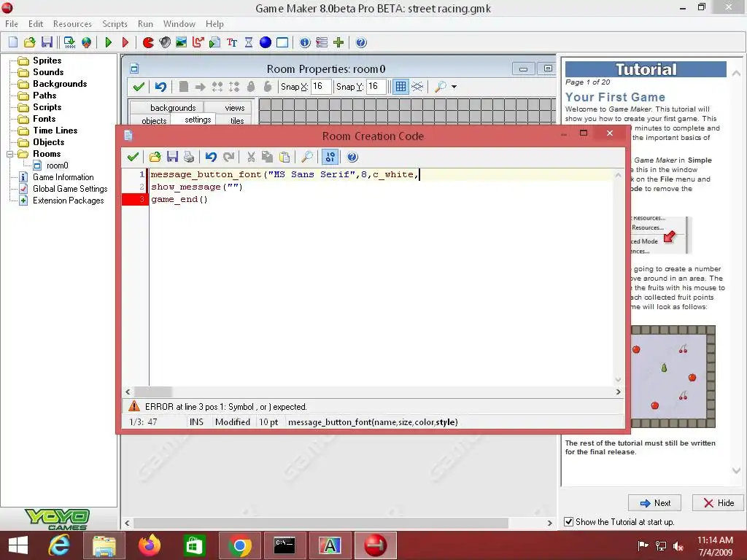
Task: Print the room creation code
Action: pyautogui.click(x=189, y=157)
